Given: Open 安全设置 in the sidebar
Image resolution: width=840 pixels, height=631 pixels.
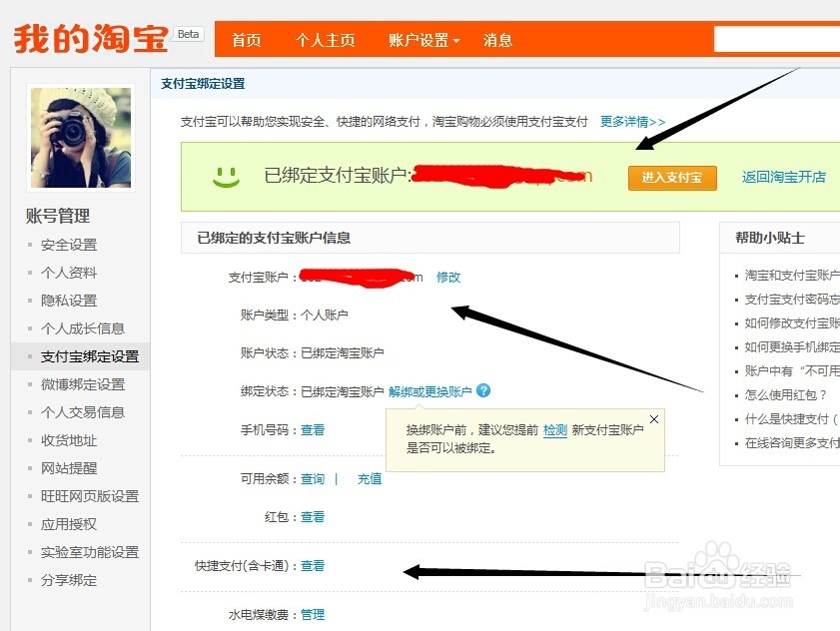Looking at the screenshot, I should 69,245.
